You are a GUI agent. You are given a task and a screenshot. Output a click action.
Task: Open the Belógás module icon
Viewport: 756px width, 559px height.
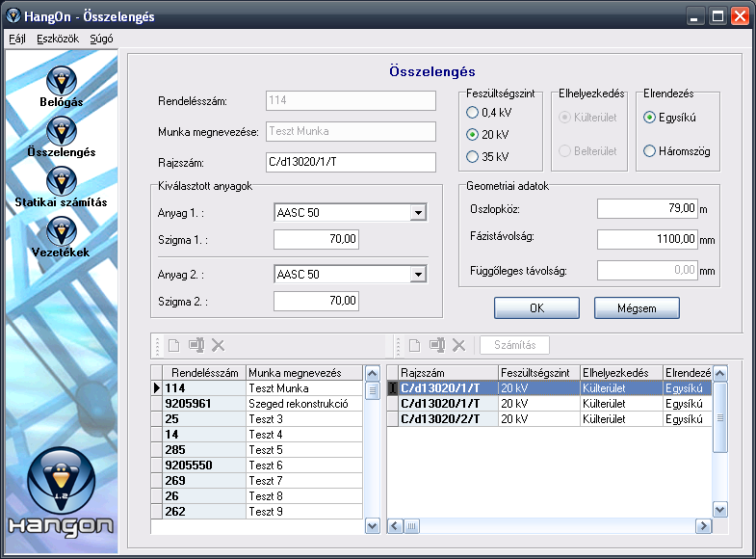click(x=61, y=82)
